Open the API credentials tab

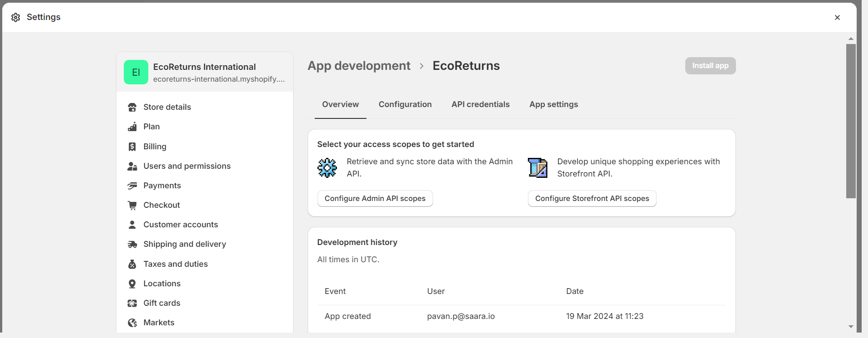pyautogui.click(x=480, y=104)
